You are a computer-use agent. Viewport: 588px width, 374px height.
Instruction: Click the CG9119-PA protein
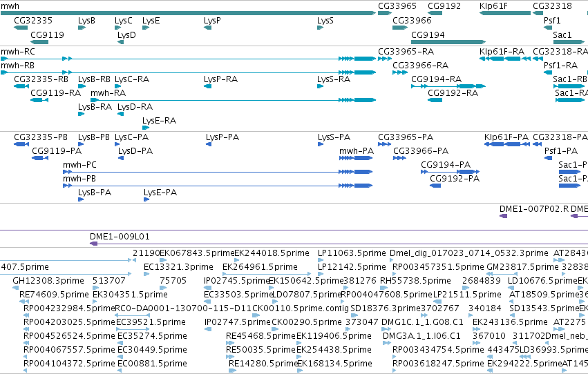[40, 158]
